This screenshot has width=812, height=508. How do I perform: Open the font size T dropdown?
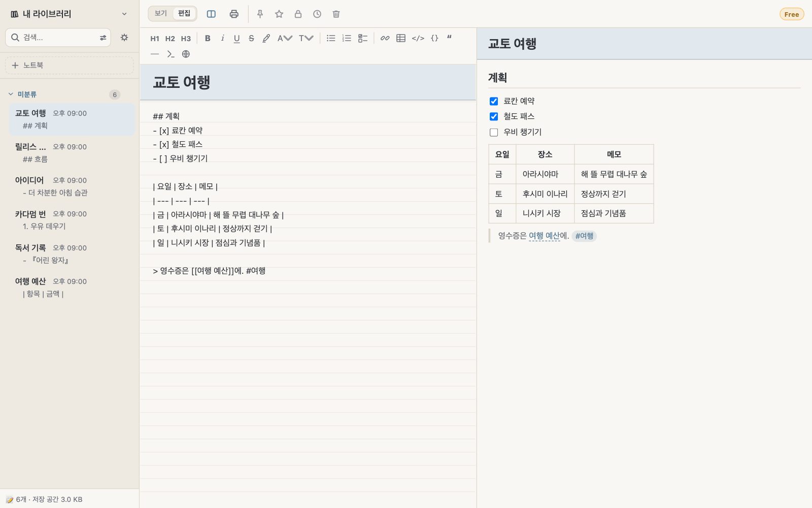pyautogui.click(x=306, y=38)
